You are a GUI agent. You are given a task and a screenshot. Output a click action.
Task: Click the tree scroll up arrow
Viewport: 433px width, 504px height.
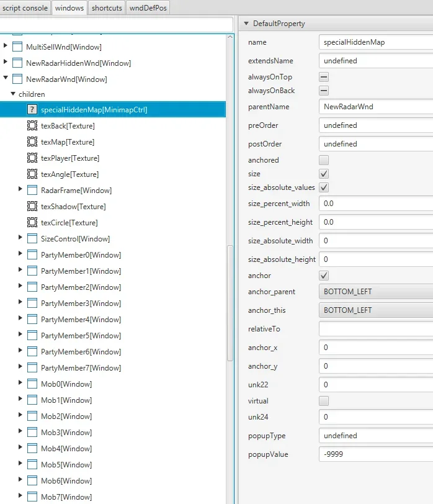[x=230, y=37]
